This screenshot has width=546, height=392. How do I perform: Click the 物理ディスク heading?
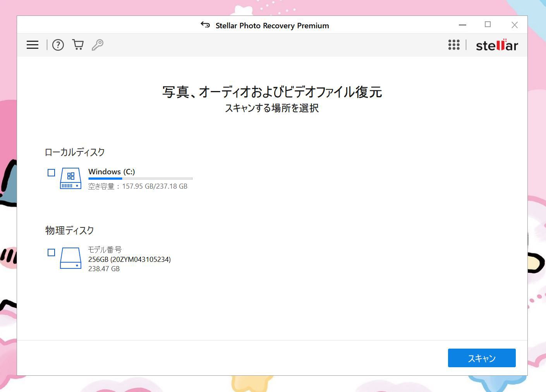point(70,230)
